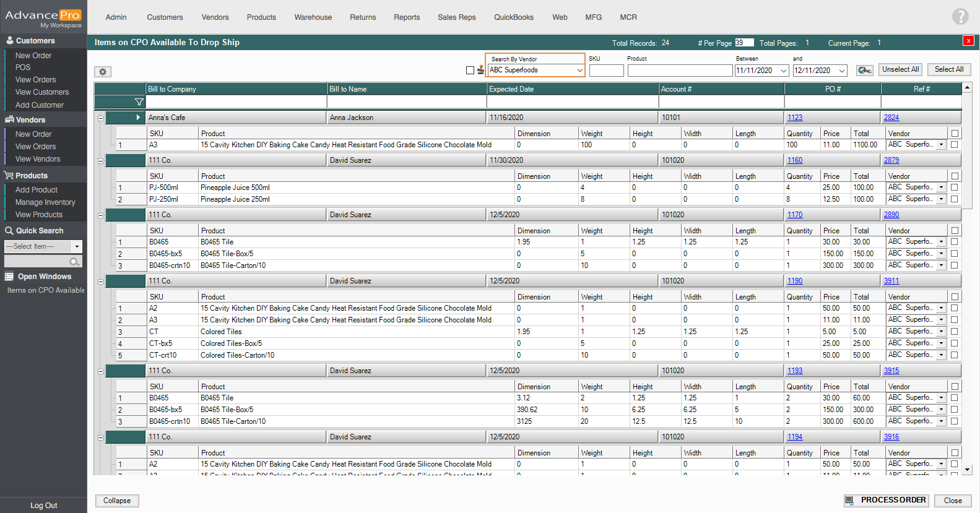980x513 pixels.
Task: Open the QuickBooks menu
Action: click(x=513, y=17)
